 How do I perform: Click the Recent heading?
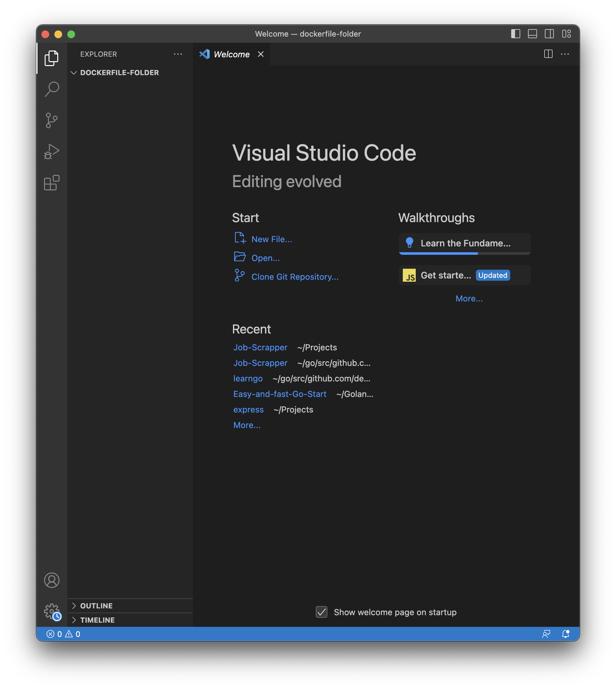(251, 329)
